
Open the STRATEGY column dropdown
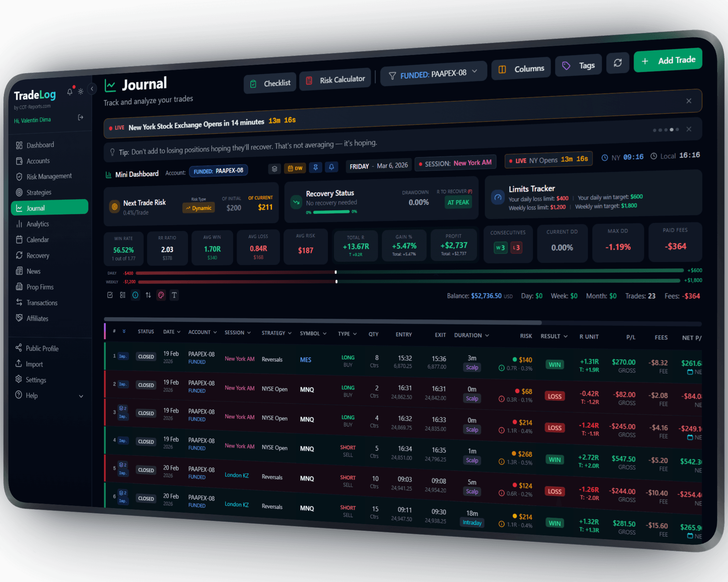point(276,333)
